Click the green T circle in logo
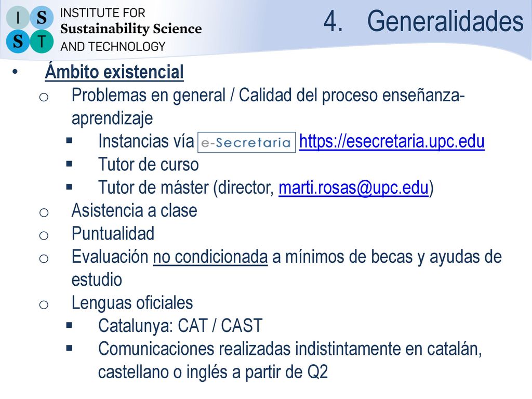 coord(42,42)
